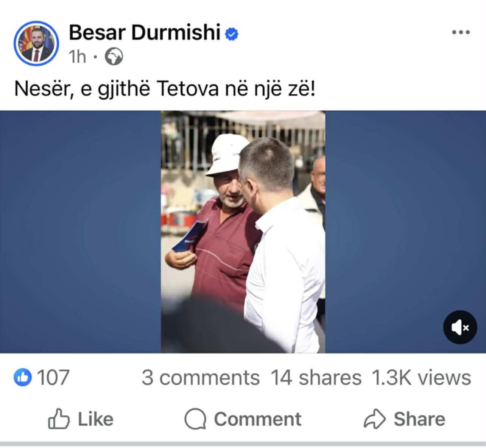Click the public globe privacy icon

point(114,57)
